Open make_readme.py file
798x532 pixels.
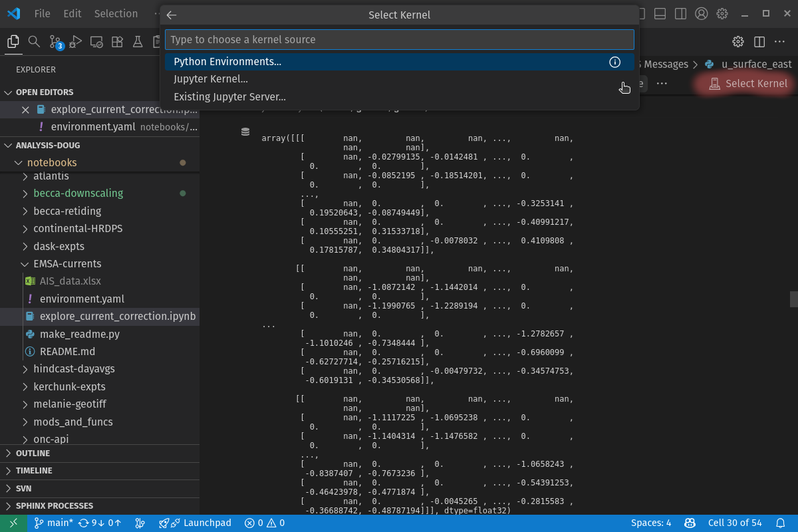click(80, 334)
